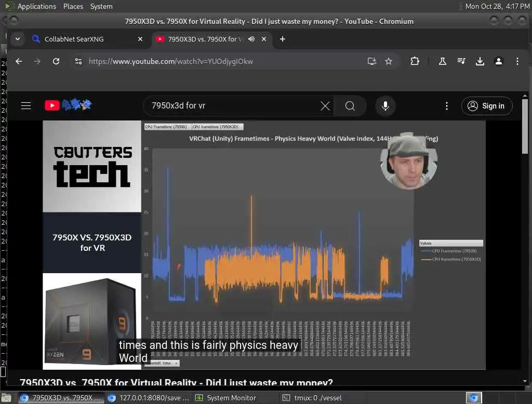Open the browser profile icon

pos(498,61)
